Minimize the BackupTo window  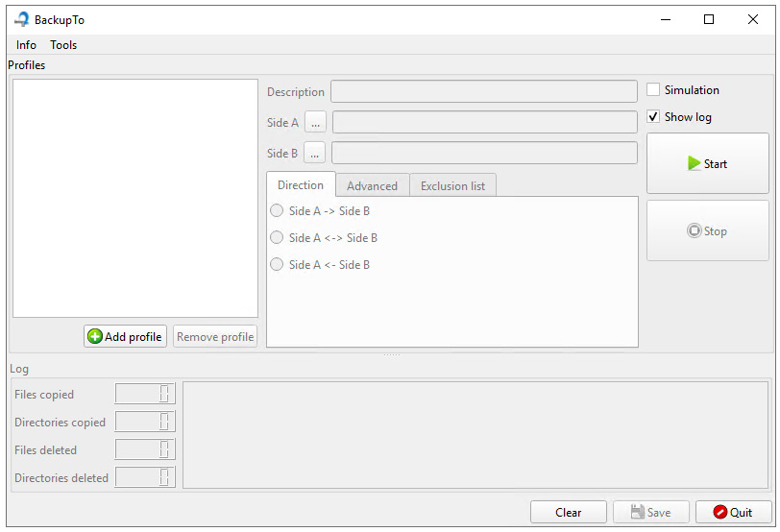(666, 19)
